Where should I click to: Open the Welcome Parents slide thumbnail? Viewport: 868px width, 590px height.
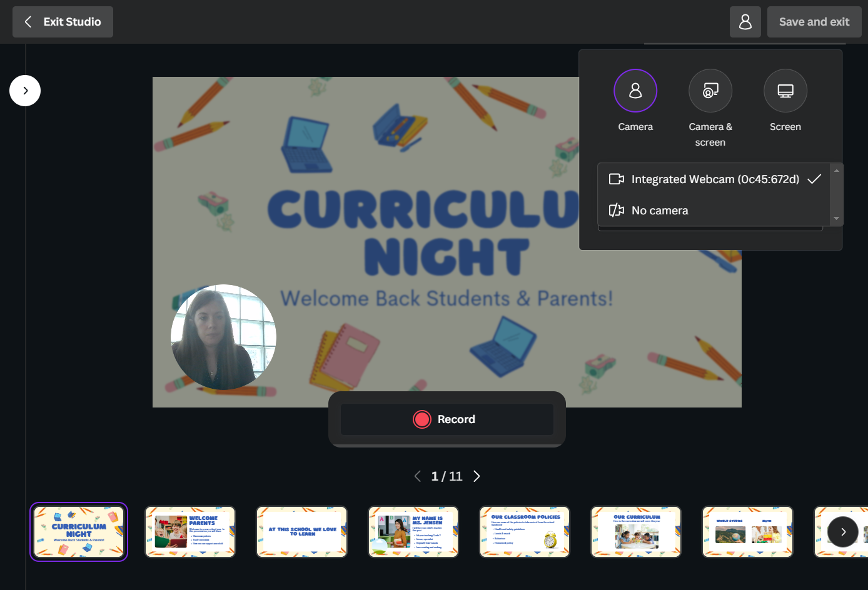(190, 532)
